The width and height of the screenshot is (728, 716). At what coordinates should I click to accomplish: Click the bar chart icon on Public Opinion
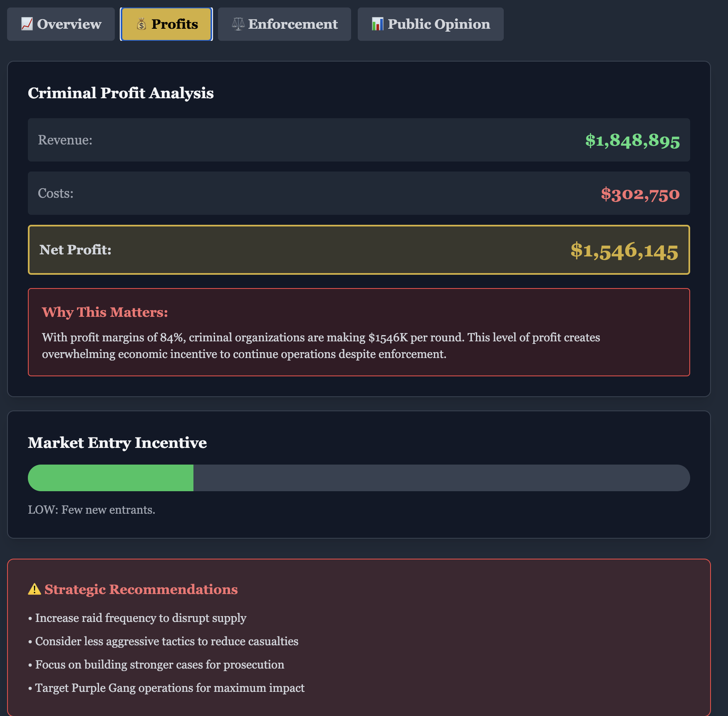(377, 24)
